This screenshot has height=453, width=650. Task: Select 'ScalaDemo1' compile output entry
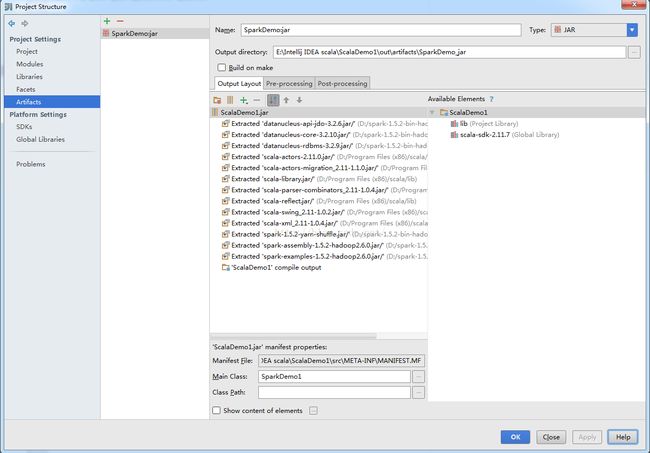pos(272,268)
